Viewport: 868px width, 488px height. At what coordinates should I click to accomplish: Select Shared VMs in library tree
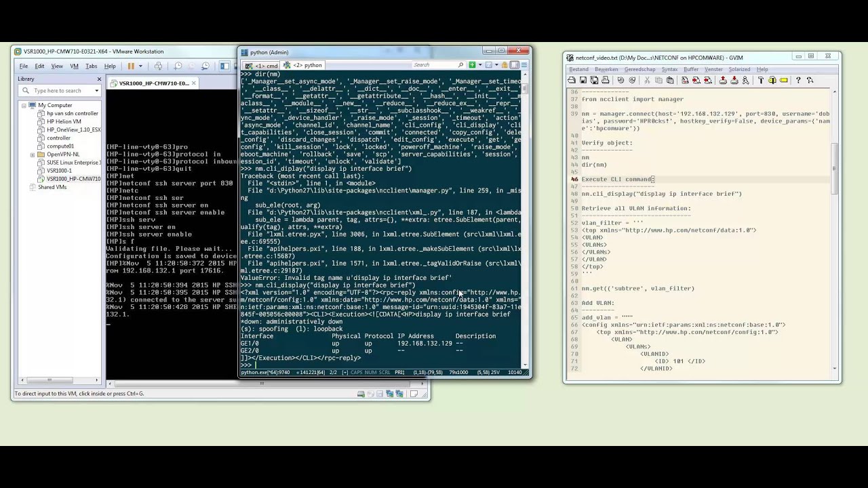(x=47, y=187)
